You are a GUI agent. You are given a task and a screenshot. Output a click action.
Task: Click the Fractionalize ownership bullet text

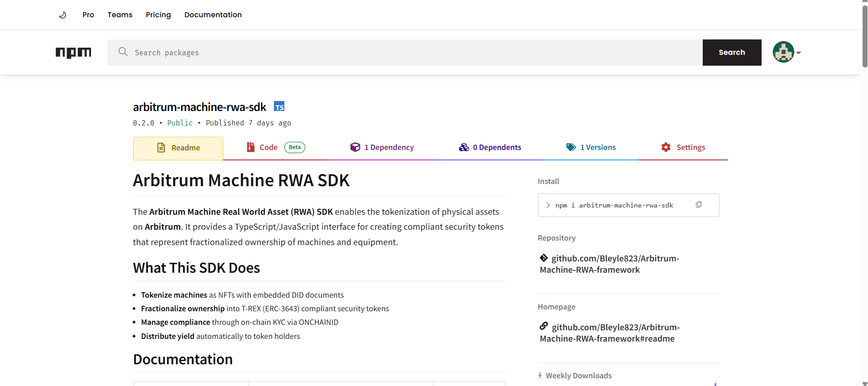click(265, 309)
